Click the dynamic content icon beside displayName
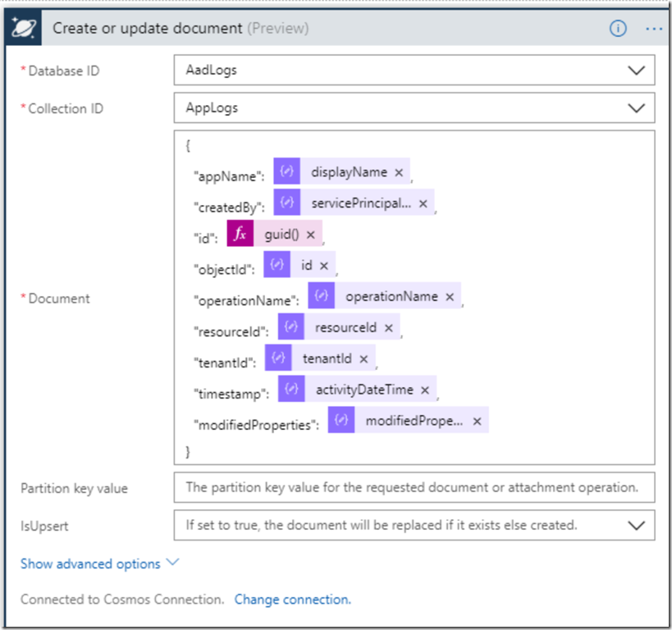The width and height of the screenshot is (672, 630). coord(286,171)
